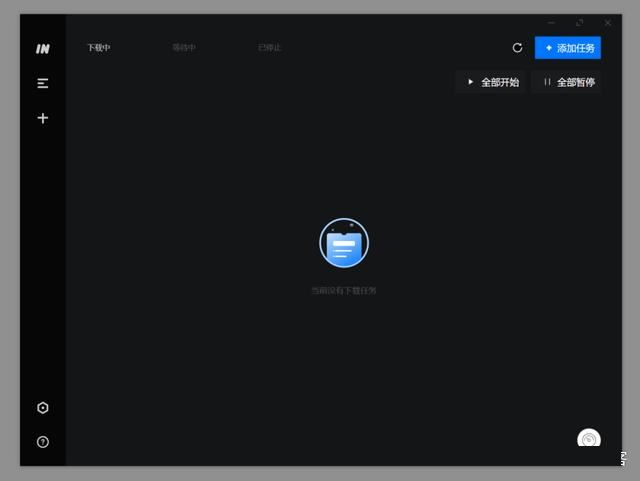The height and width of the screenshot is (481, 640).
Task: Close the download manager window
Action: 607,22
